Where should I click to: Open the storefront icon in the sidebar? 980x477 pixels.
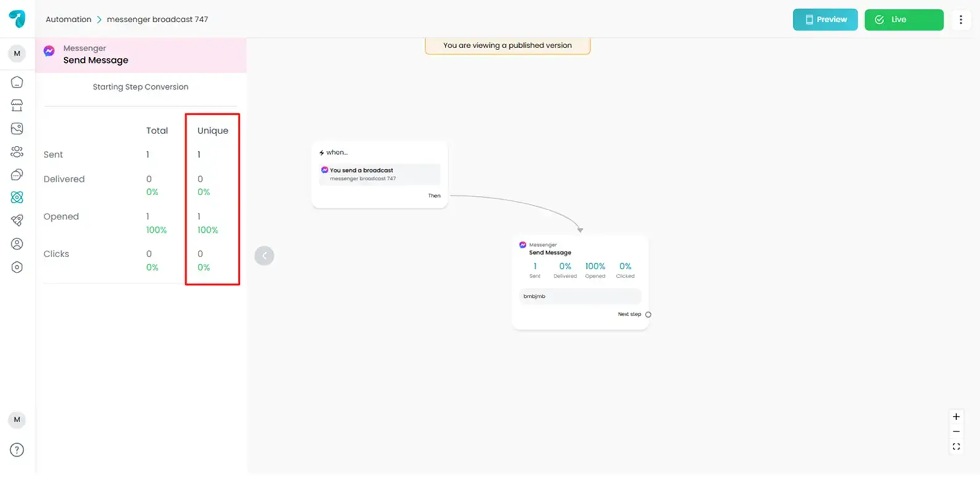[17, 106]
